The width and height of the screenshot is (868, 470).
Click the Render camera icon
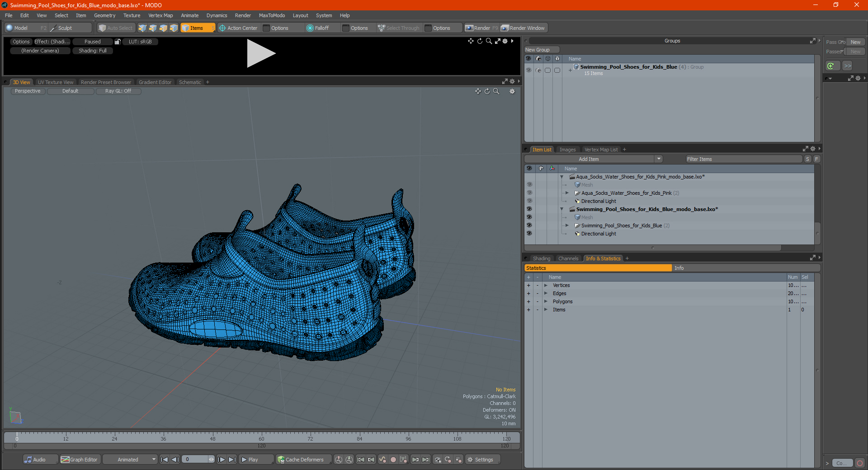click(x=469, y=28)
